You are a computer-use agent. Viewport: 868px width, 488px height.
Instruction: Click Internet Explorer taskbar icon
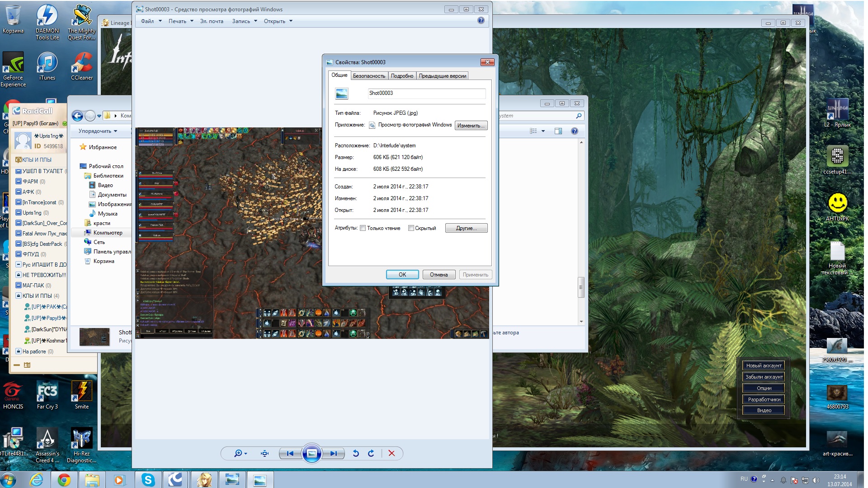(36, 479)
